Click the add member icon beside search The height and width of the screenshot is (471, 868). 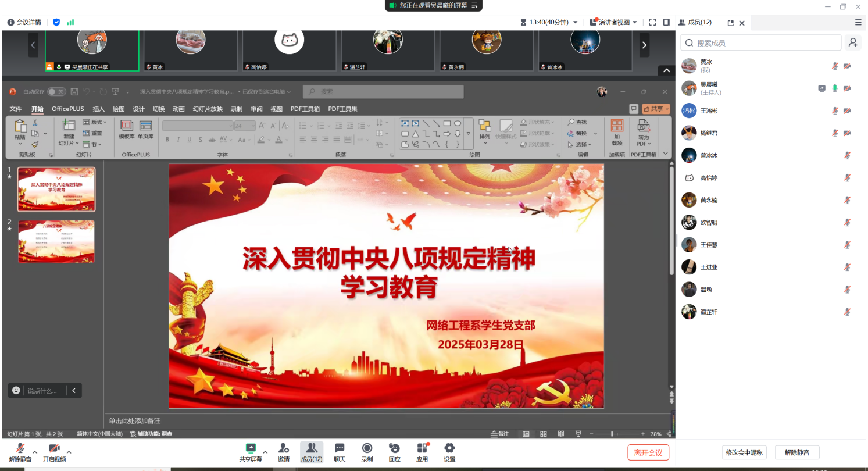coord(853,42)
